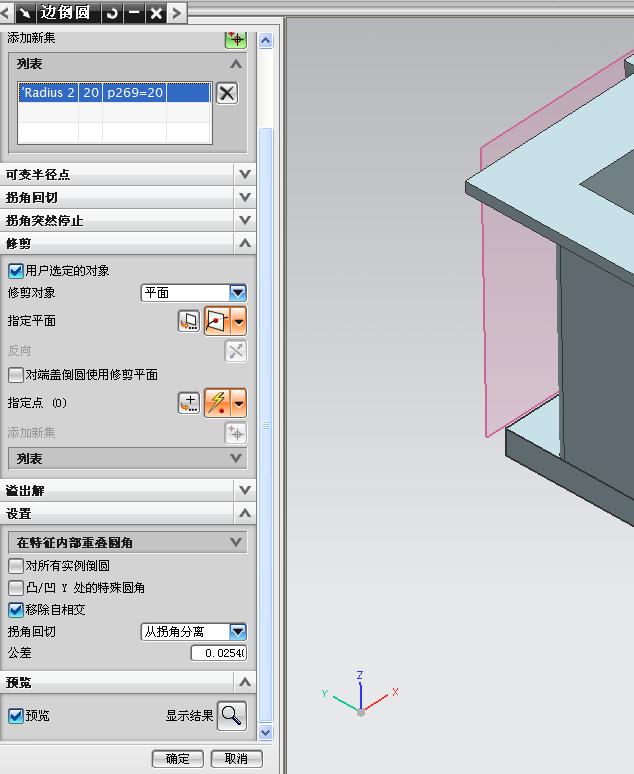
Task: Open the 拐角回切 从拐角分离 dropdown
Action: [194, 631]
